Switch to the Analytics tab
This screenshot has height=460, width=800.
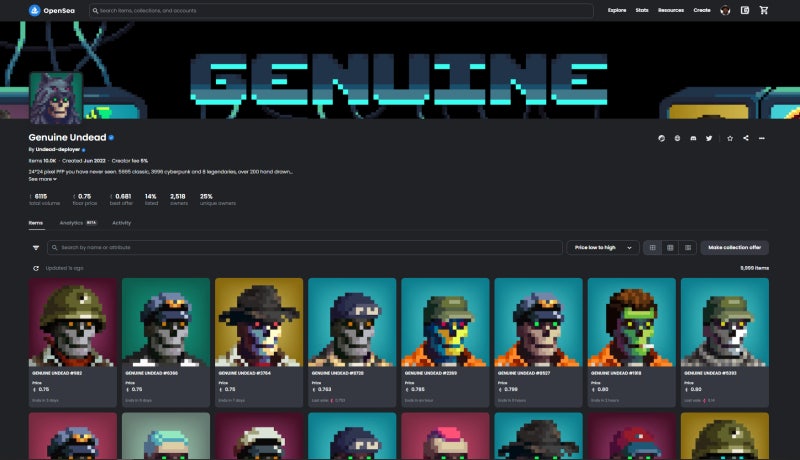78,223
